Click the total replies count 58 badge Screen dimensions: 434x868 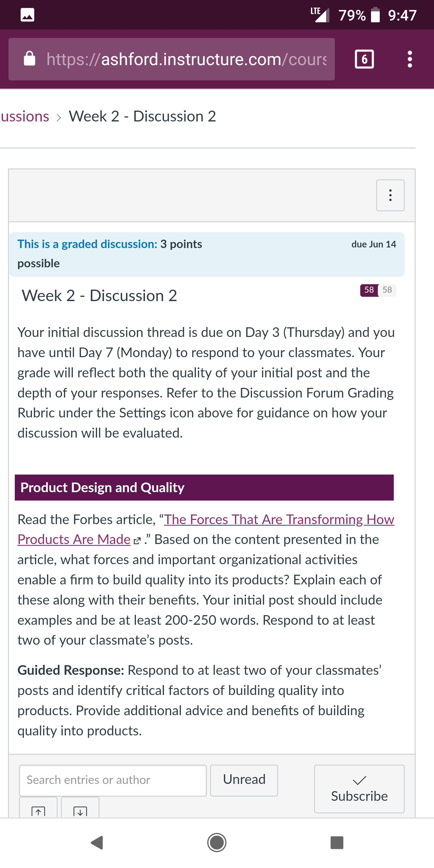point(387,290)
